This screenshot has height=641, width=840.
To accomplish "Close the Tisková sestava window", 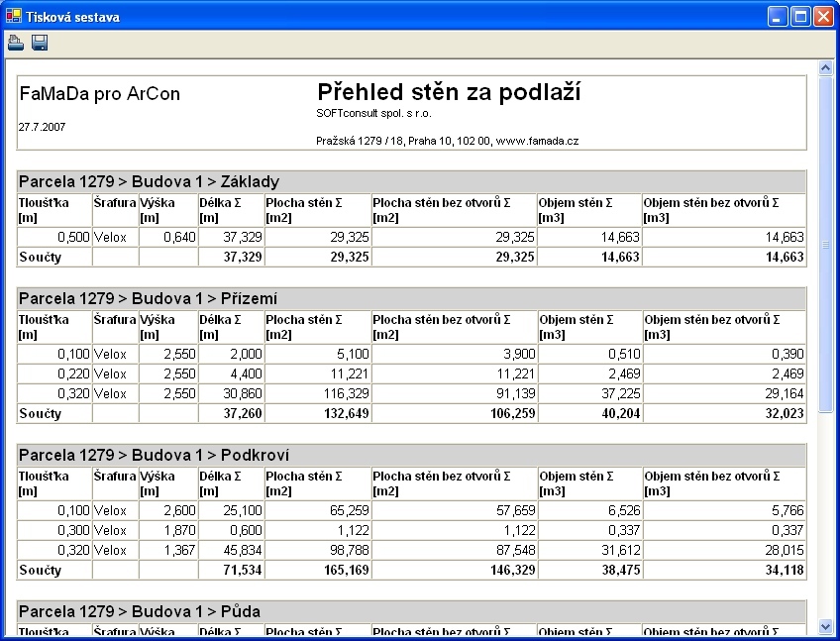I will 823,17.
